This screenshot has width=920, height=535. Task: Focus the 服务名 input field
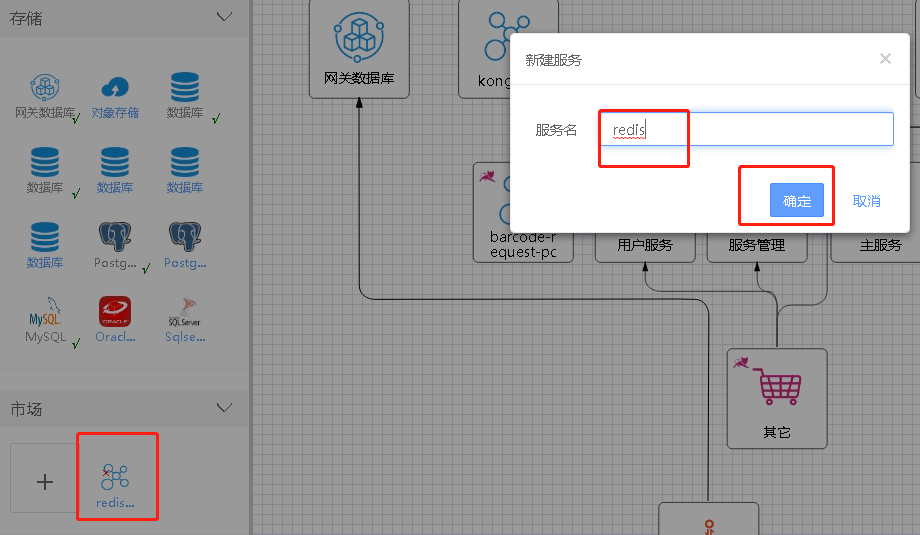(x=745, y=129)
